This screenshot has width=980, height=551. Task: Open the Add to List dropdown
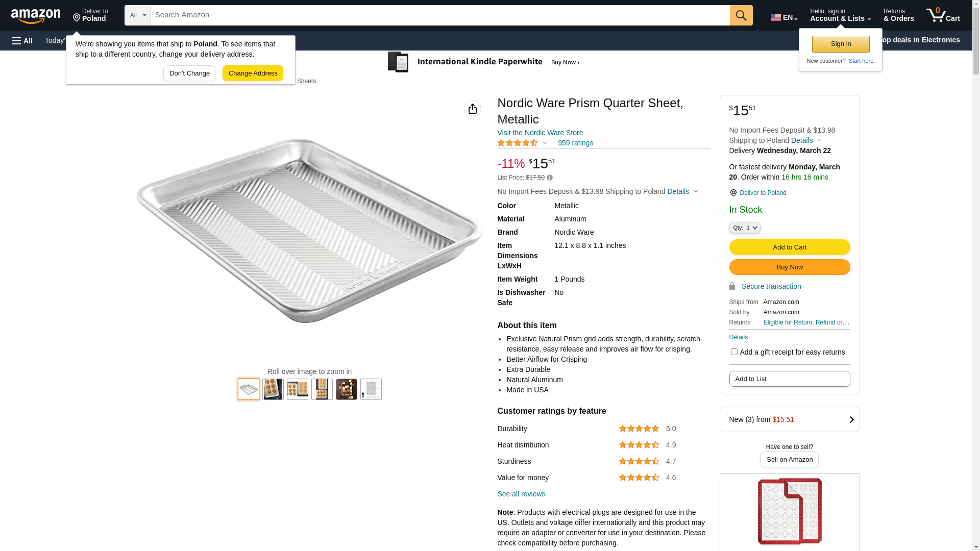click(789, 379)
